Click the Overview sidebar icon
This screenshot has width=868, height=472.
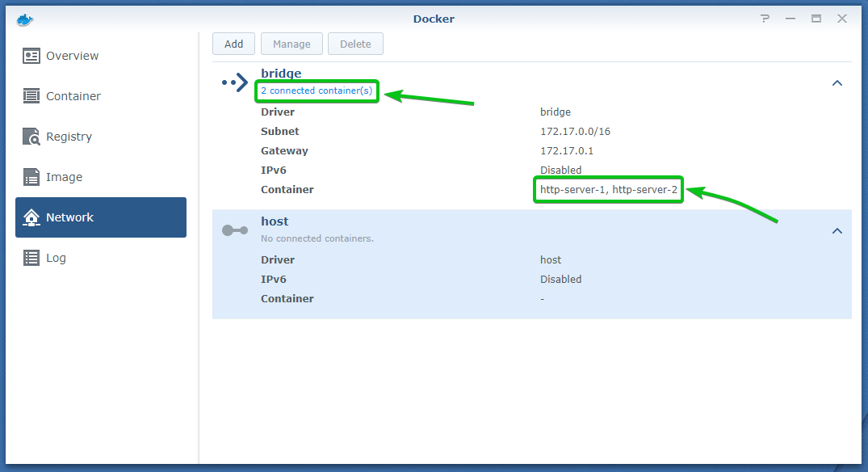31,56
